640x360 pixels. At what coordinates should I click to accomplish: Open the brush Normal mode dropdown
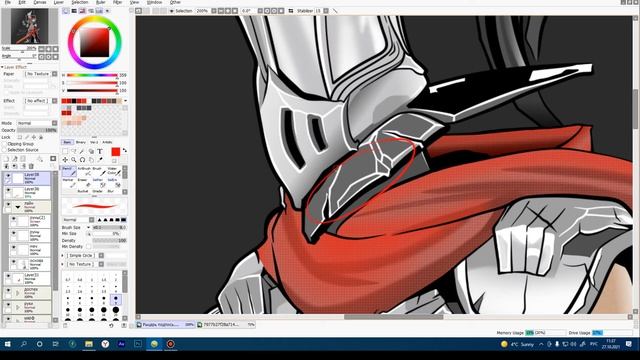pyautogui.click(x=91, y=220)
